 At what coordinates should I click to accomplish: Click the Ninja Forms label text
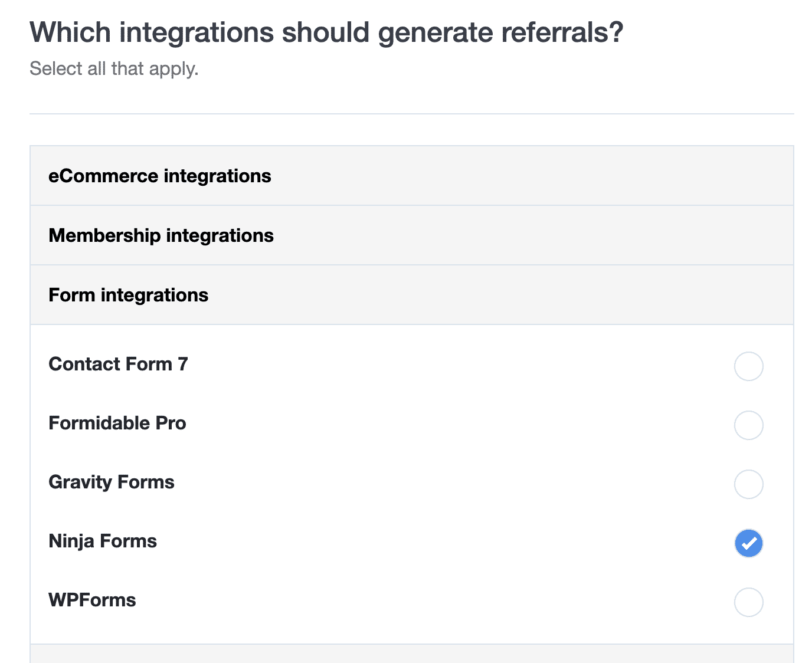102,541
